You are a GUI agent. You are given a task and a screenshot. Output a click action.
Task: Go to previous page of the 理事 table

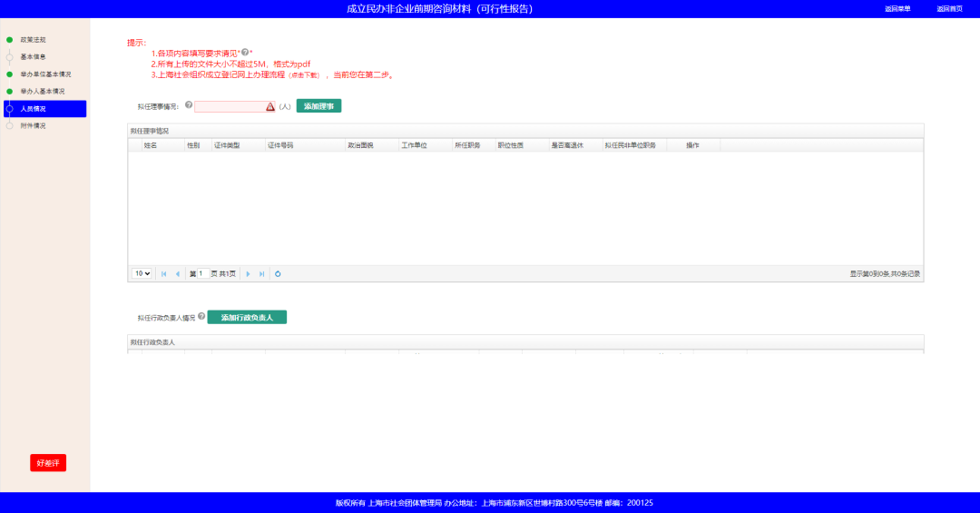178,274
